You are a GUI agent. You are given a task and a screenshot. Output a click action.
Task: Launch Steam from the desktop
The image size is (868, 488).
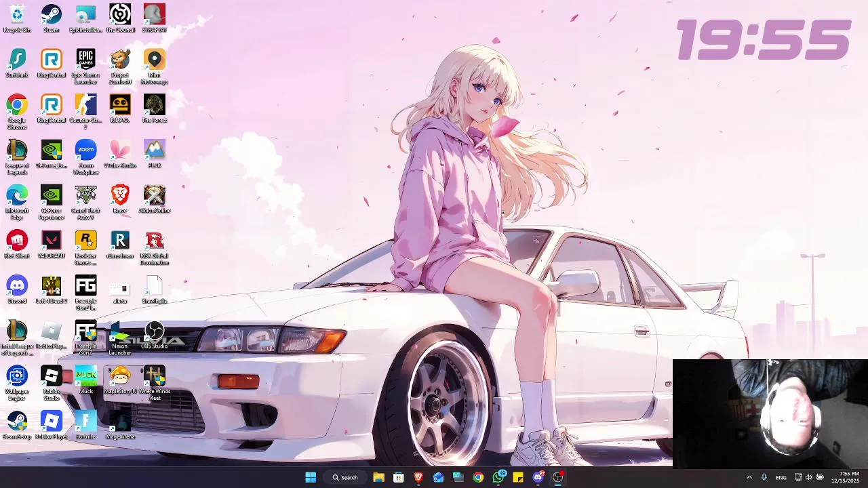[52, 18]
